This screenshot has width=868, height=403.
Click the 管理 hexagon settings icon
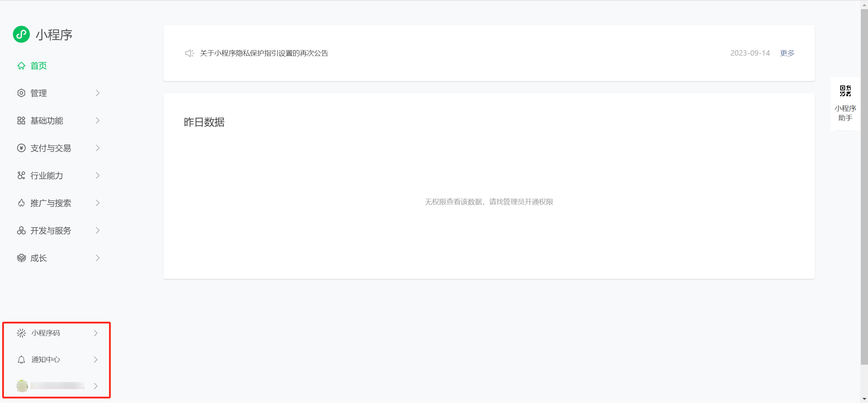(x=21, y=93)
